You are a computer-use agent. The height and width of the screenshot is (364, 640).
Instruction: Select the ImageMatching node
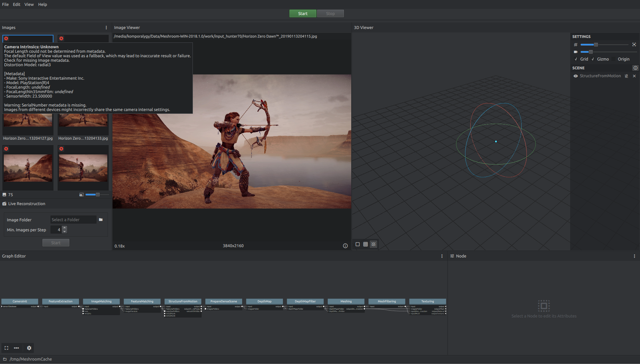[101, 301]
